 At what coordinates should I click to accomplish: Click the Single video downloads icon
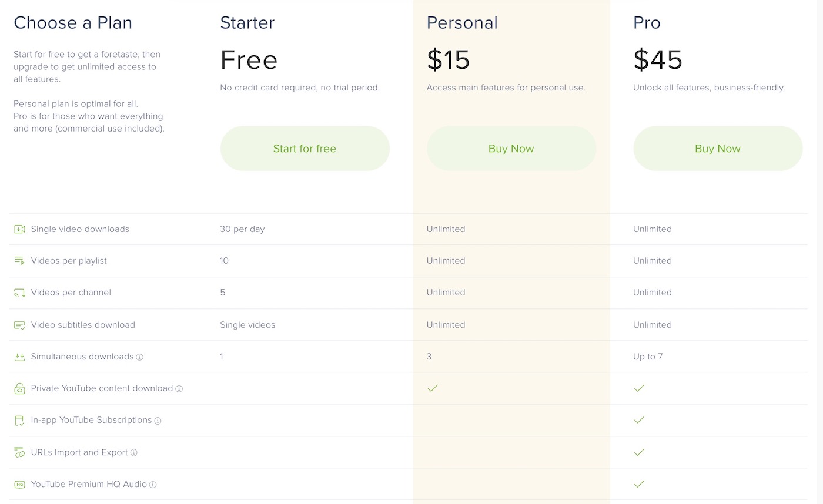click(19, 229)
